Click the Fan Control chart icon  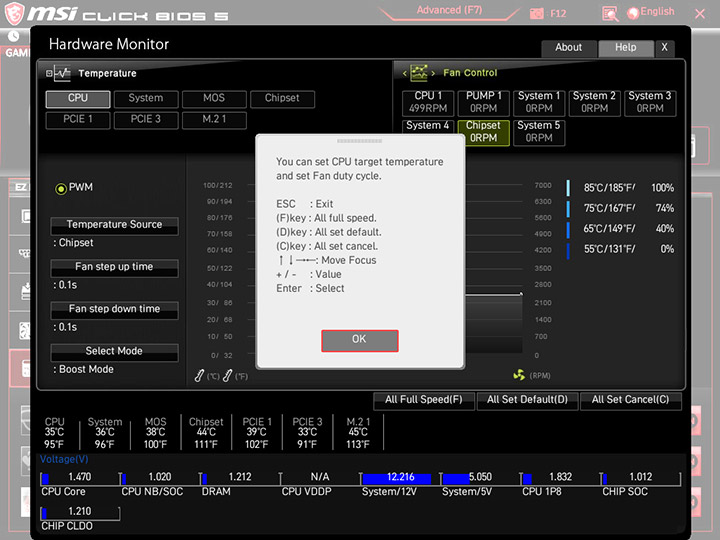(418, 73)
